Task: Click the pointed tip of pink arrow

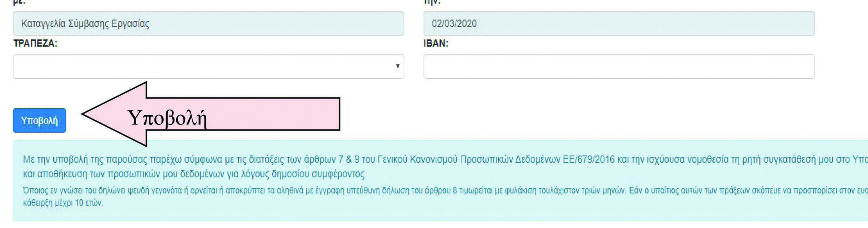Action: tap(85, 114)
